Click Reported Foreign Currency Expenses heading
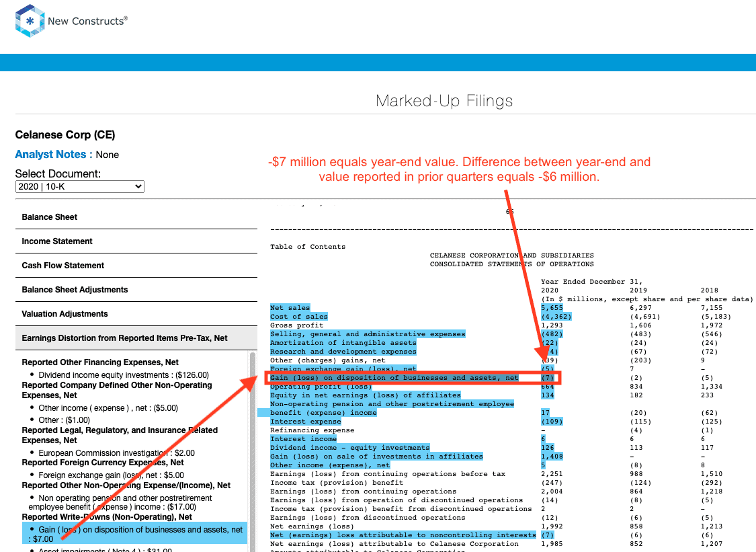Image resolution: width=756 pixels, height=552 pixels. (103, 463)
